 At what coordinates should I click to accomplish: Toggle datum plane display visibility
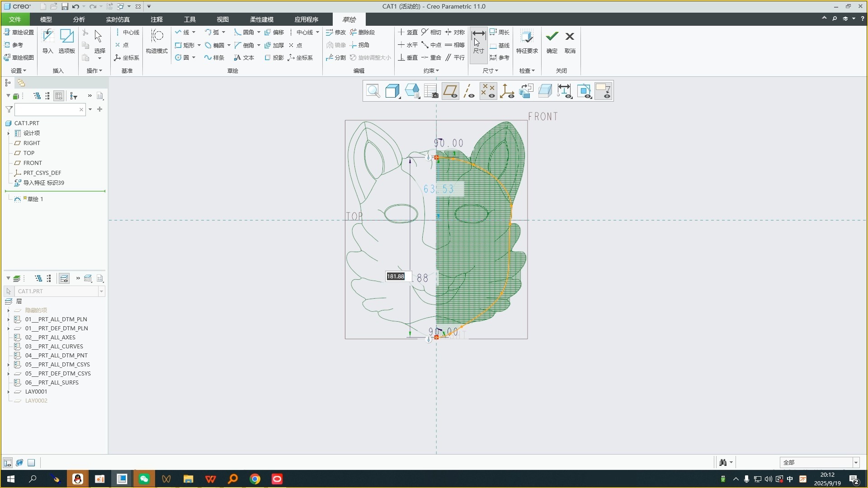pos(450,91)
